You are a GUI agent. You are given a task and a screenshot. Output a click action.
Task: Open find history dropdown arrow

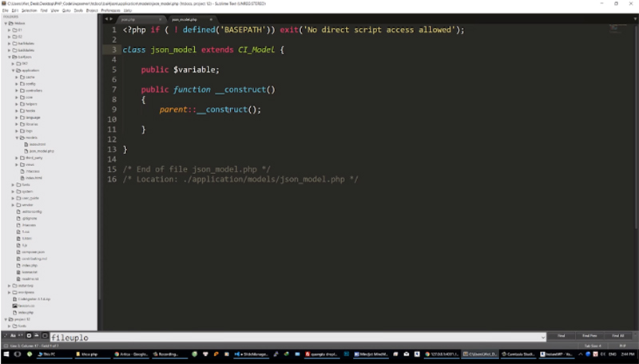click(x=543, y=336)
